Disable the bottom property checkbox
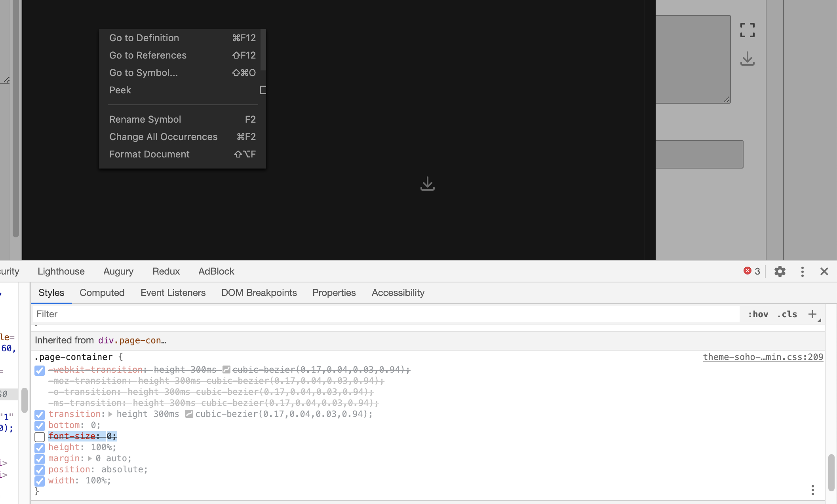 [x=40, y=426]
